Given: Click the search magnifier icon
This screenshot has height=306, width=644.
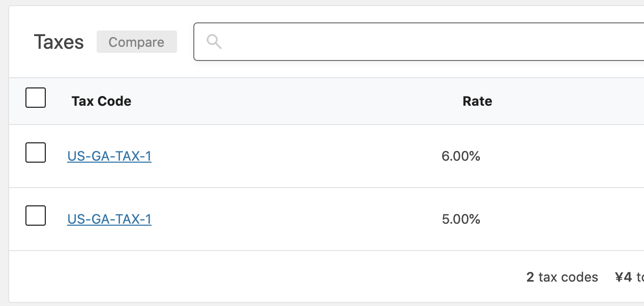Looking at the screenshot, I should click(x=214, y=41).
